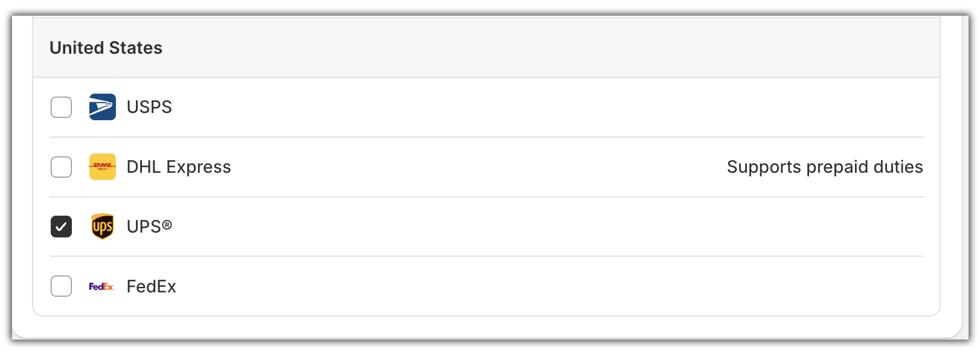Click the United States section header

[106, 48]
